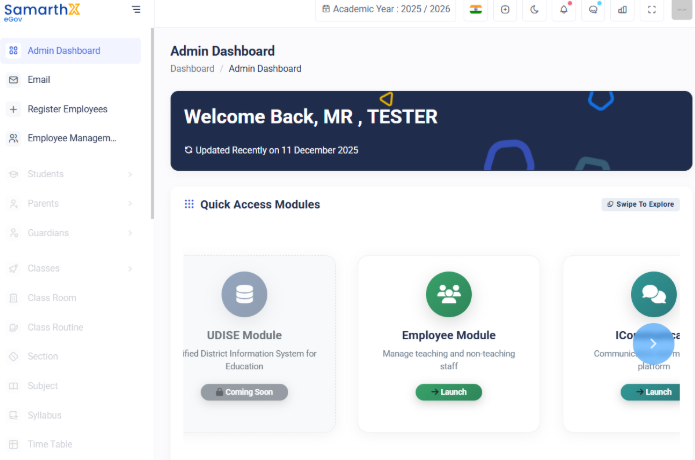Toggle dark mode with moon icon
The image size is (695, 460).
(534, 9)
